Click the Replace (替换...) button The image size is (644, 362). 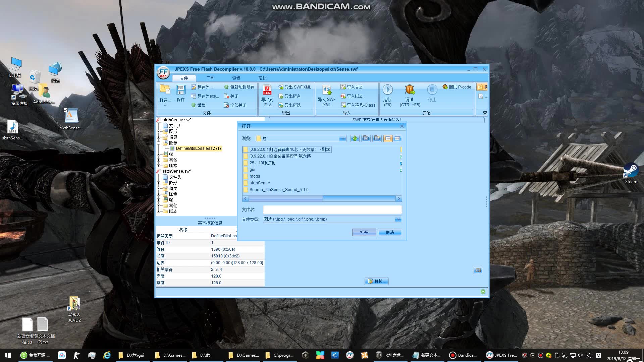click(377, 282)
